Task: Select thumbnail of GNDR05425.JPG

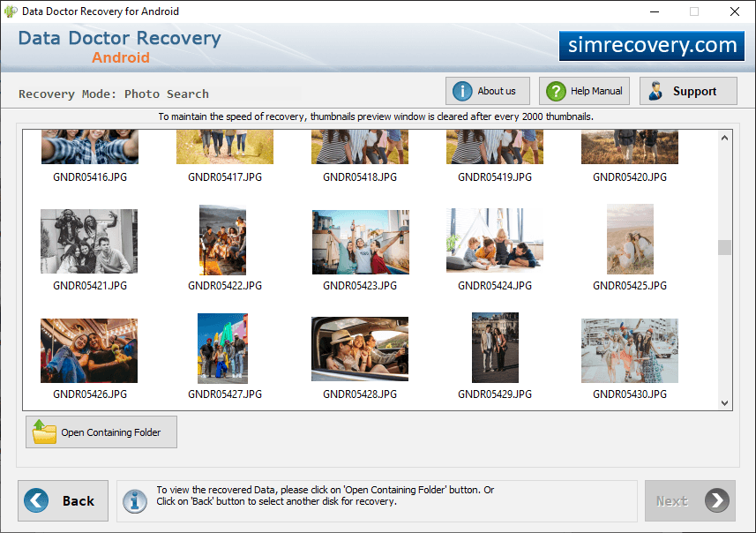Action: pos(630,239)
